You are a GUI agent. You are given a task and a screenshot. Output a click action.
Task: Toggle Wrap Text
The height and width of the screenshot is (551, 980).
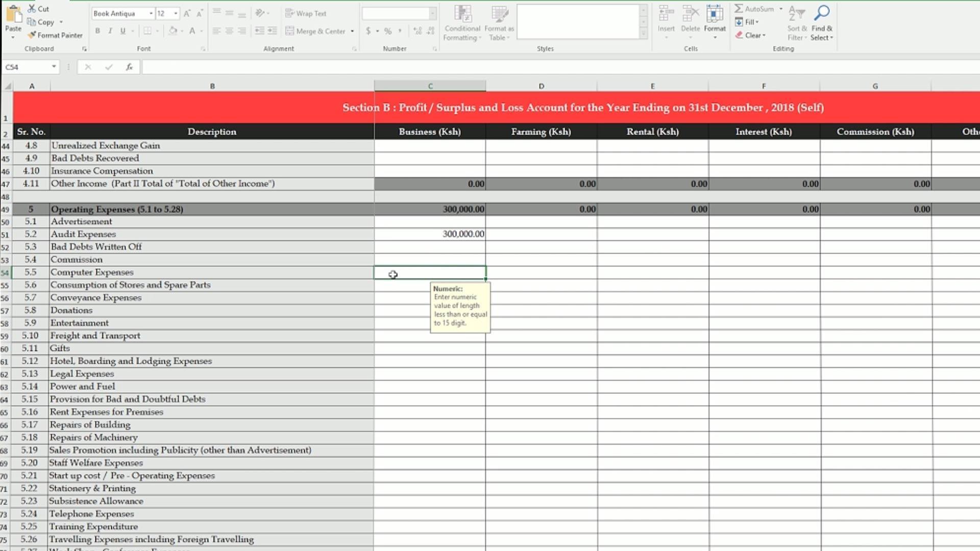(x=306, y=14)
